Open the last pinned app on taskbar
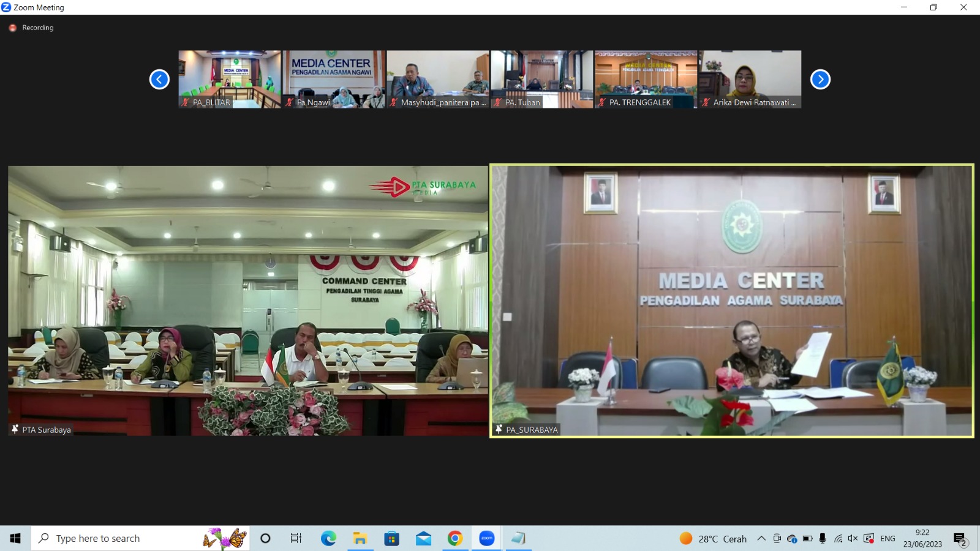The height and width of the screenshot is (551, 980). 519,538
